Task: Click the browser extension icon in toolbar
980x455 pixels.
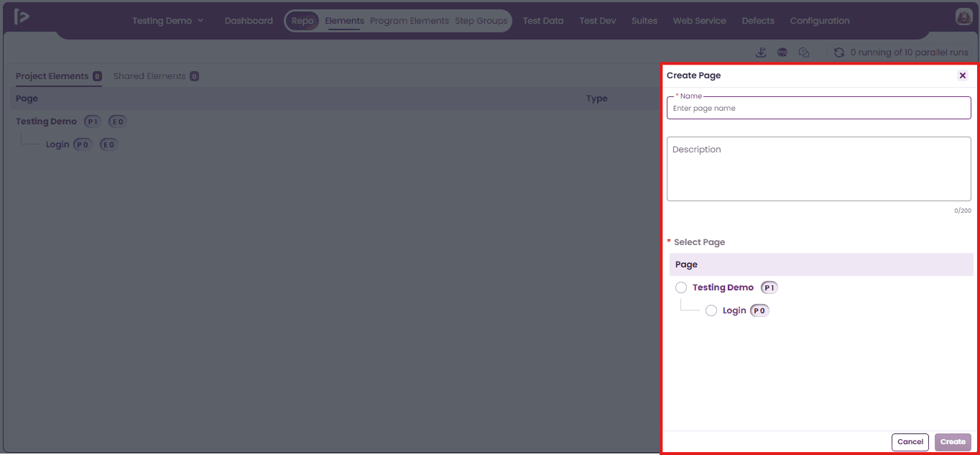Action: (782, 52)
